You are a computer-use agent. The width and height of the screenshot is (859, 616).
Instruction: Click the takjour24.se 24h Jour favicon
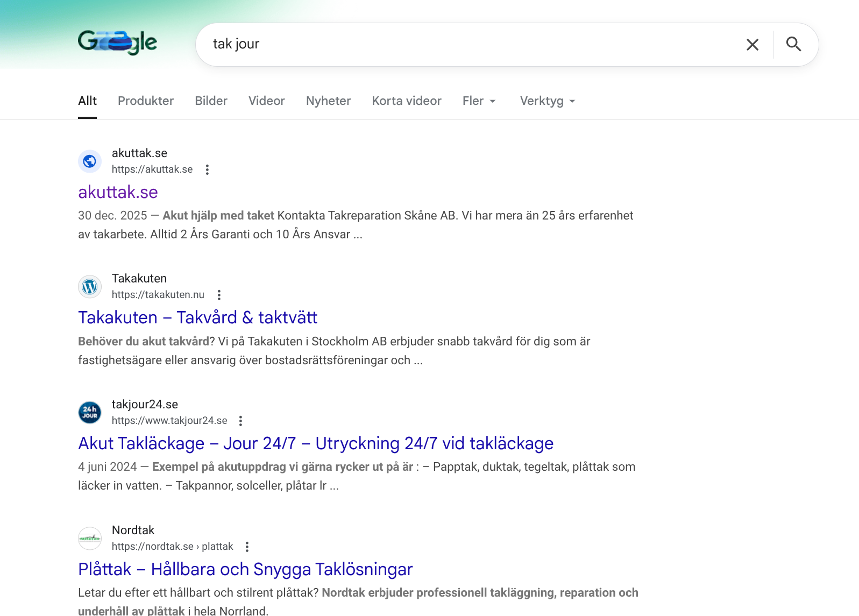[90, 413]
